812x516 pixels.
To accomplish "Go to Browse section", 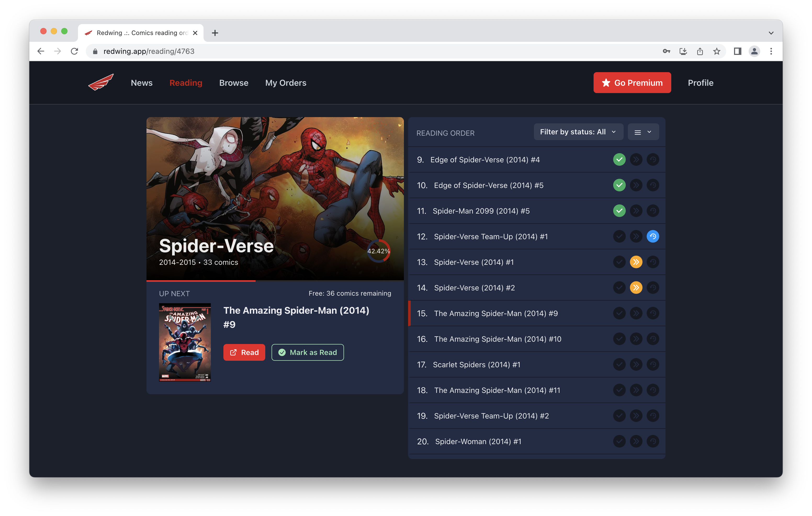I will (234, 83).
